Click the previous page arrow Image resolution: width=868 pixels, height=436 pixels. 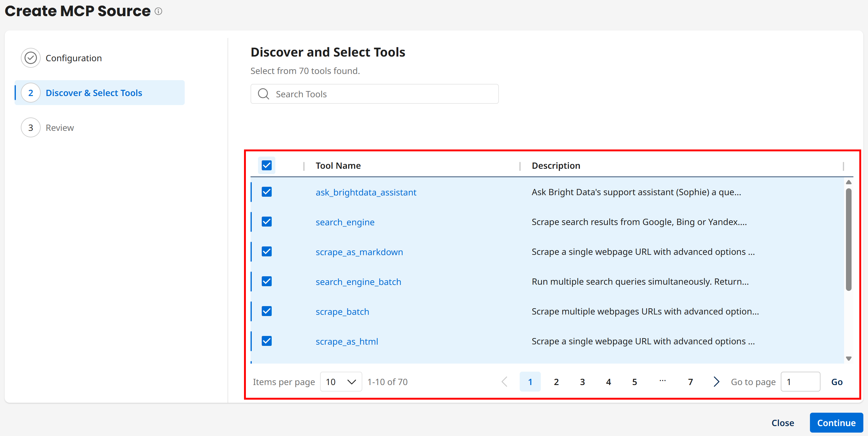click(504, 382)
